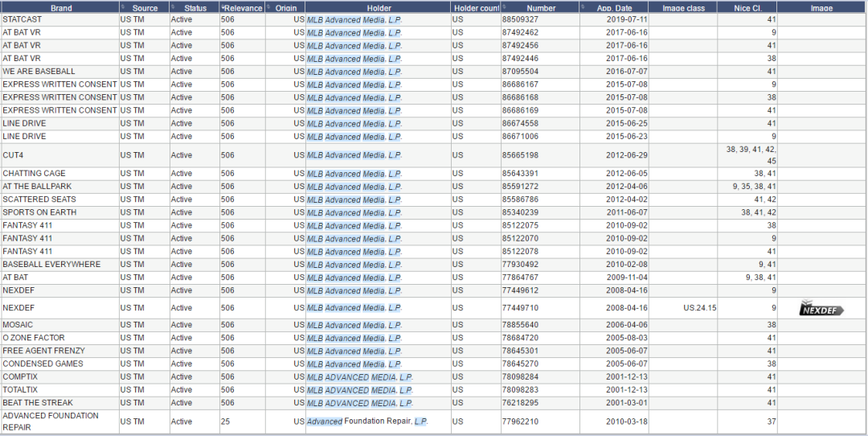This screenshot has height=436, width=868.
Task: Open Advanced Foundation Repair, L.P. holder link
Action: tap(367, 422)
